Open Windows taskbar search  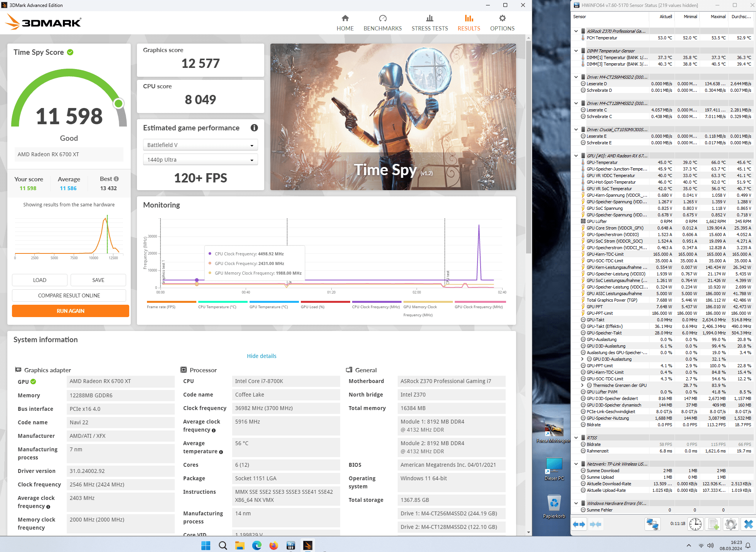pos(223,545)
